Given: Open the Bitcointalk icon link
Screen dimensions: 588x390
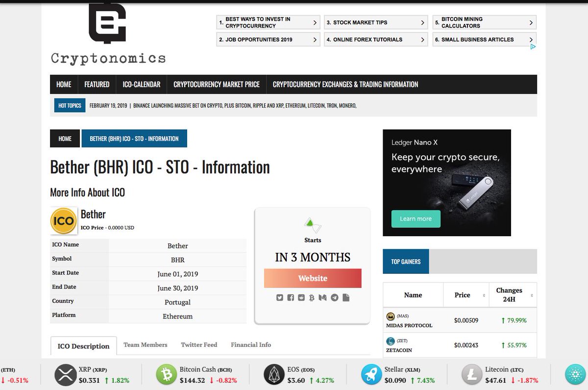Looking at the screenshot, I should pyautogui.click(x=312, y=297).
